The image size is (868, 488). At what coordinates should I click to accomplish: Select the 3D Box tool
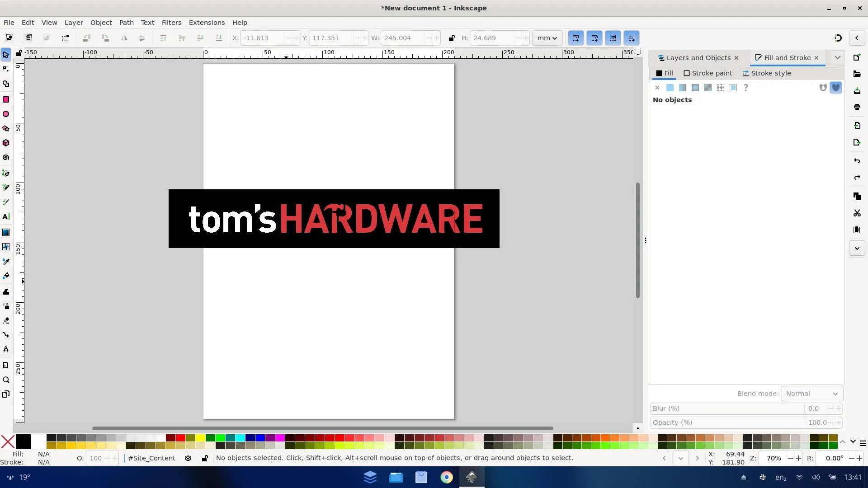click(x=6, y=143)
